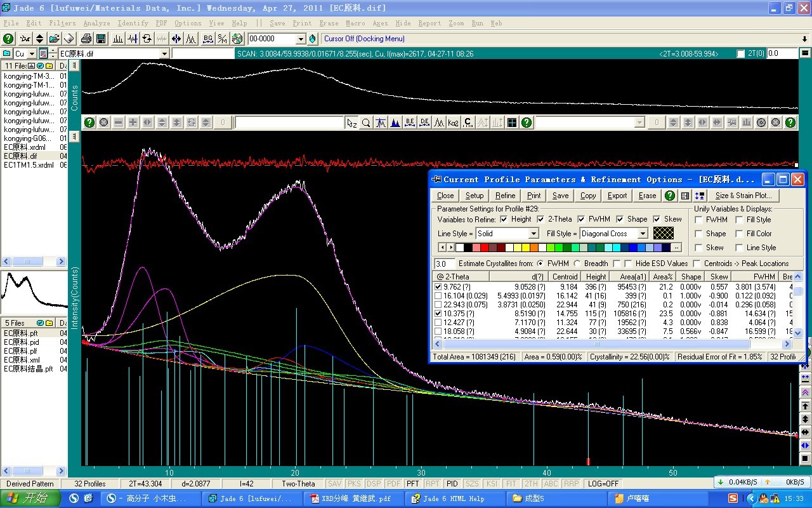Open the Identify menu

pos(133,23)
